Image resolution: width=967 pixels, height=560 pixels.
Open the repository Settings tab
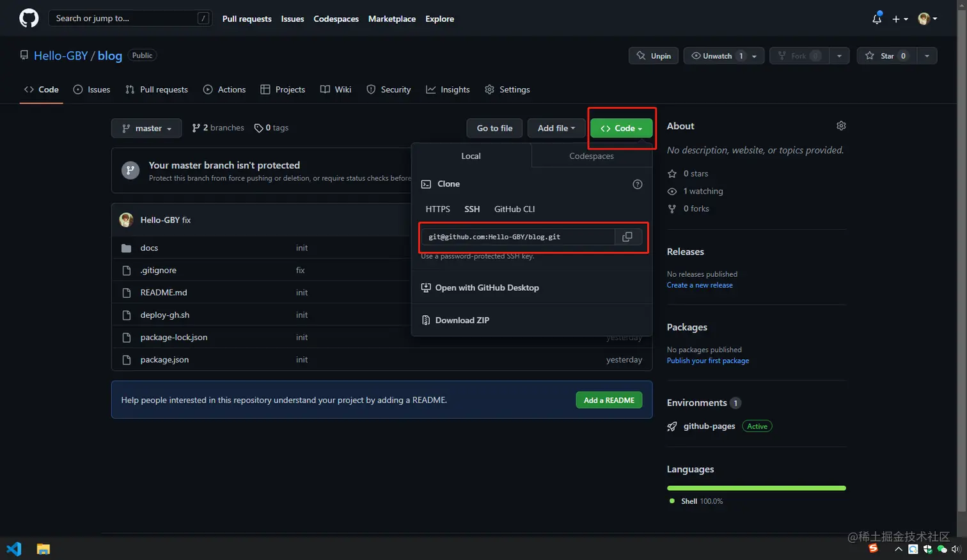507,89
